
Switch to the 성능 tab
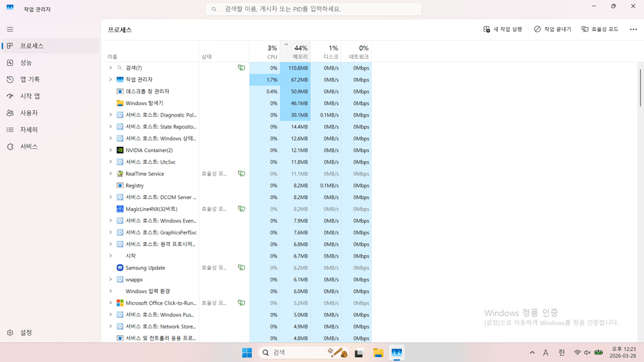(x=26, y=63)
